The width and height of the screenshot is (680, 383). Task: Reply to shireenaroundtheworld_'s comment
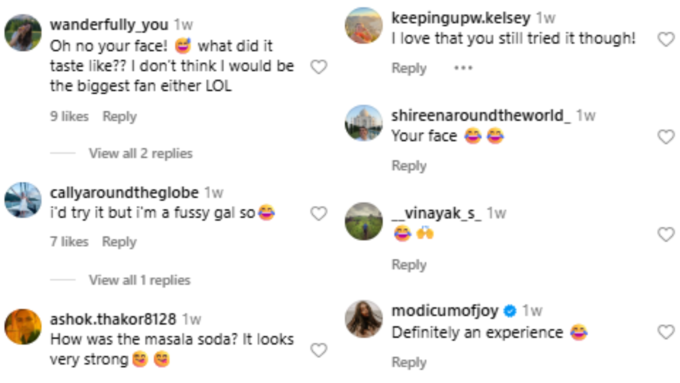(409, 166)
